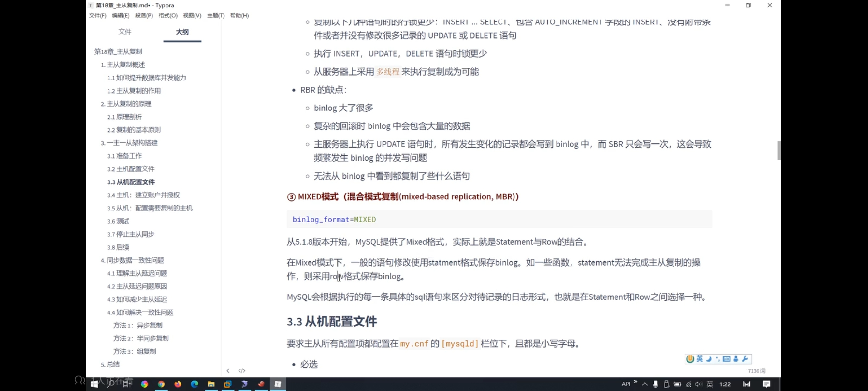Viewport: 868px width, 391px height.
Task: Open the dolphin database app on taskbar
Action: pyautogui.click(x=245, y=384)
